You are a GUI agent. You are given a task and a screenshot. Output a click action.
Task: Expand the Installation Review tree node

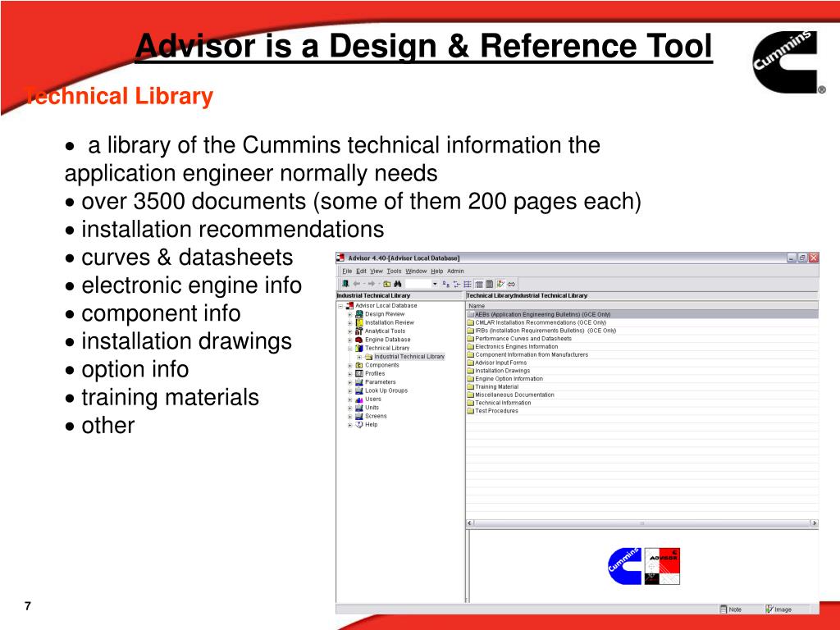tap(349, 323)
